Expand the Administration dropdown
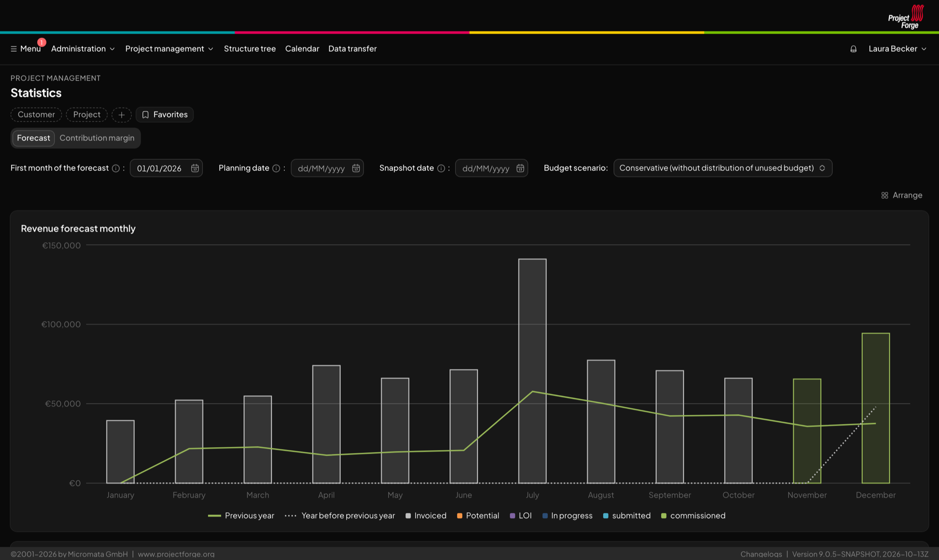The image size is (939, 560). tap(83, 49)
